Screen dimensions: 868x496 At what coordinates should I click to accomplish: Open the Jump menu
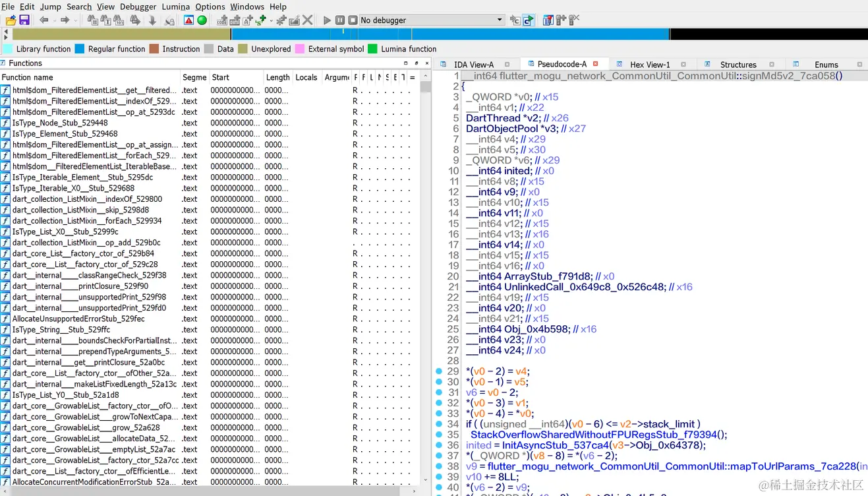[50, 7]
